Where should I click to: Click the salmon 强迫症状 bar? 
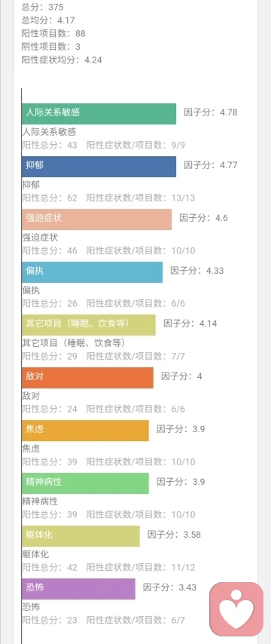(x=97, y=219)
